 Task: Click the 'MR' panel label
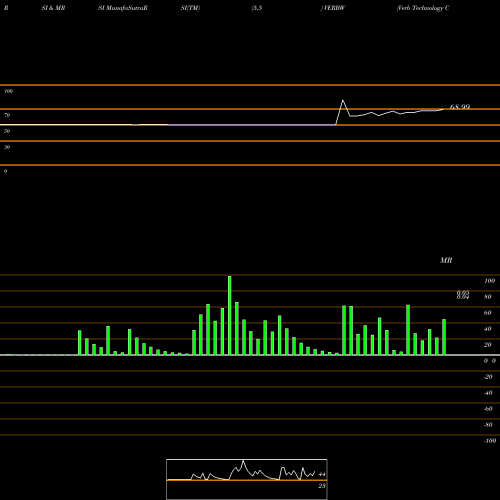click(x=446, y=260)
